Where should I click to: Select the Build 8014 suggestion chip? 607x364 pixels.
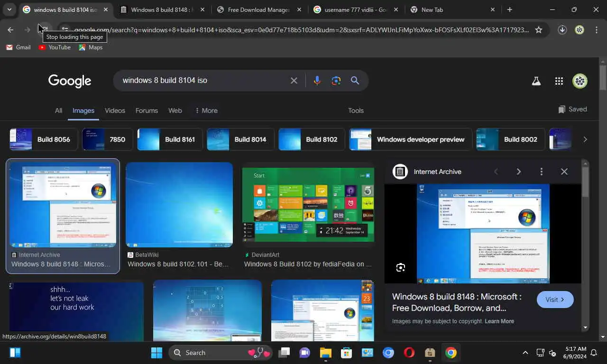[240, 139]
